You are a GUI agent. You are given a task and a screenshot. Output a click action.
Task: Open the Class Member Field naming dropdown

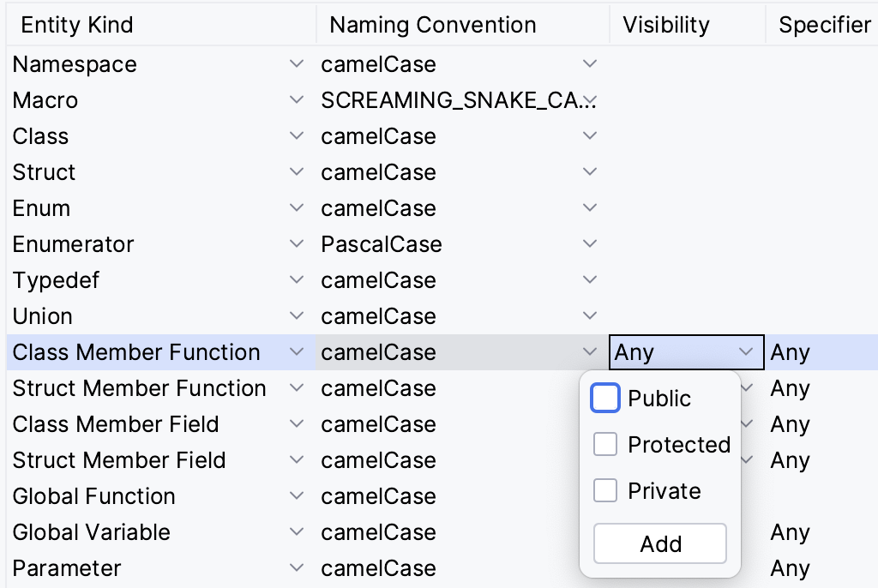589,423
